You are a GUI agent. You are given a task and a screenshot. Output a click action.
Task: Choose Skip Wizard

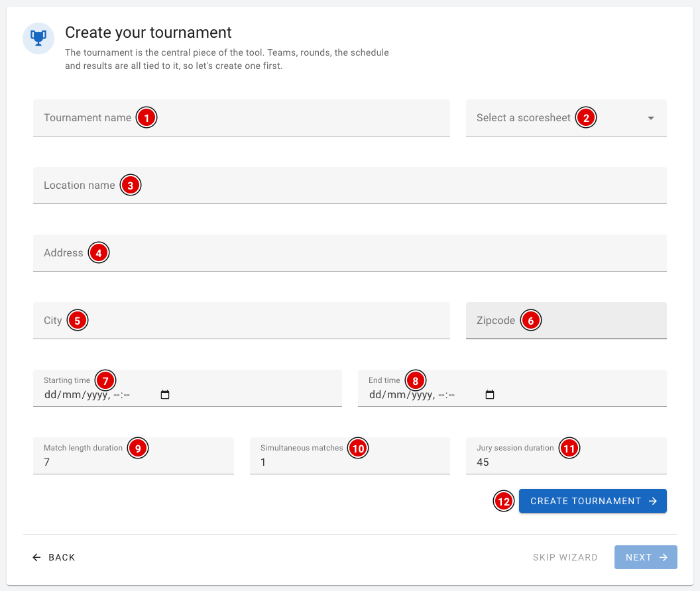coord(565,557)
